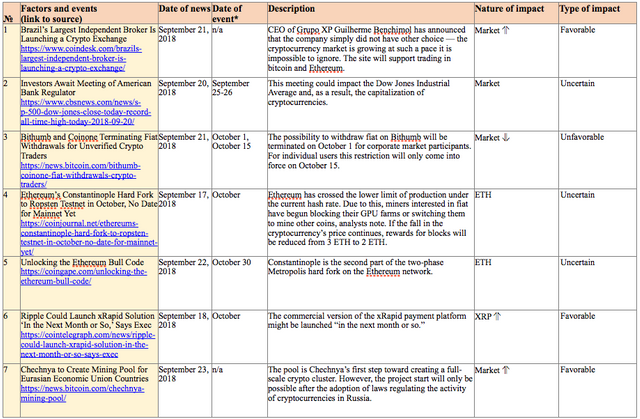
Task: Click the upward arrow beside XRP
Action: [497, 316]
